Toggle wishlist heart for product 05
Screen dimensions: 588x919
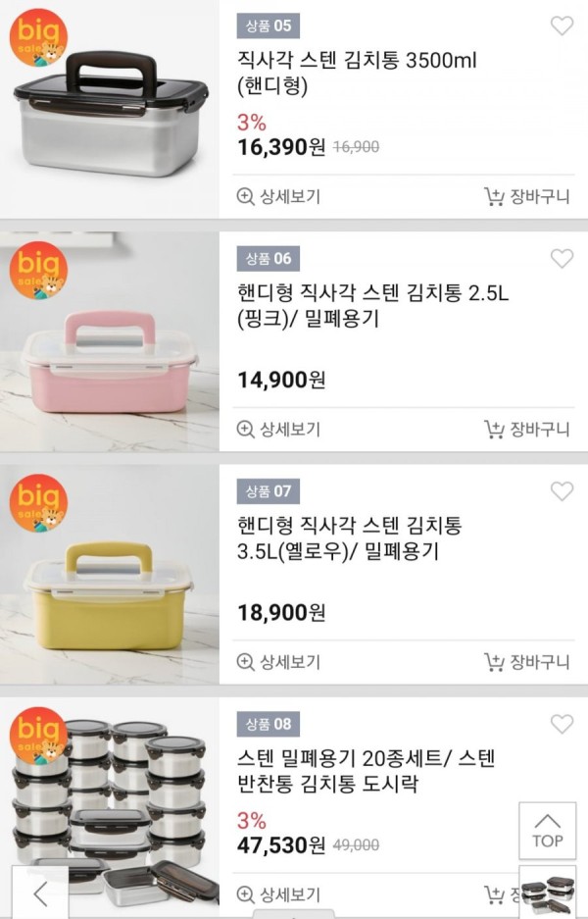pos(562,26)
